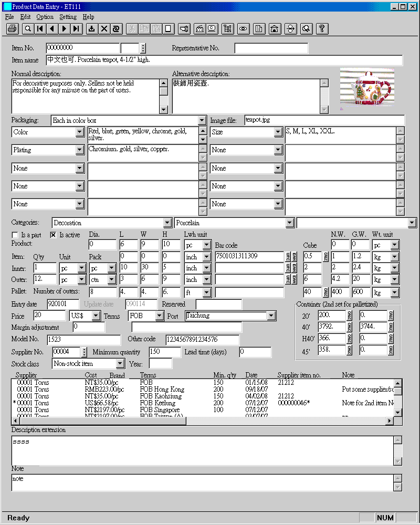
Task: Click the teapot product image thumbnail
Action: 367,87
